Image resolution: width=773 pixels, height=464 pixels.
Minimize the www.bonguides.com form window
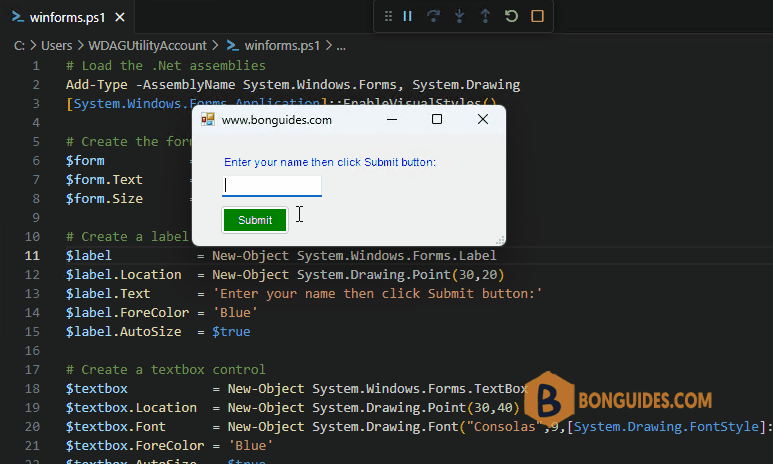pos(392,119)
